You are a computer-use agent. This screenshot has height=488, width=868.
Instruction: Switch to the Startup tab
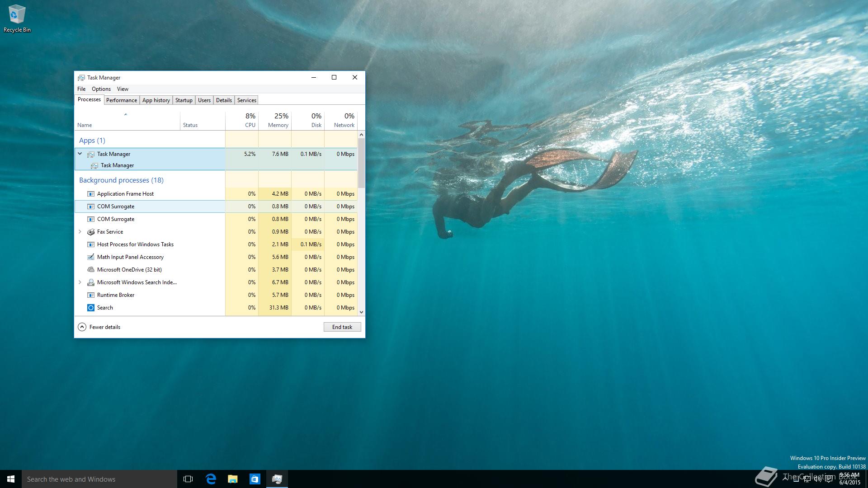click(184, 100)
